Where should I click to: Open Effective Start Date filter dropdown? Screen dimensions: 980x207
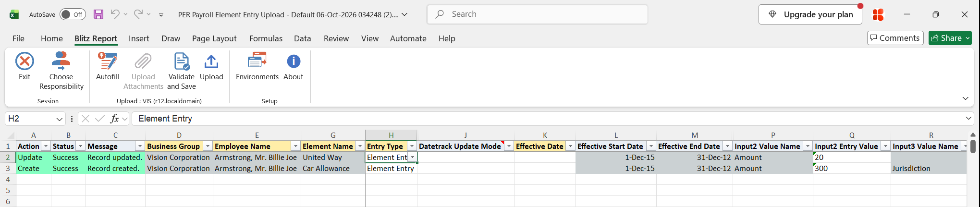(651, 146)
